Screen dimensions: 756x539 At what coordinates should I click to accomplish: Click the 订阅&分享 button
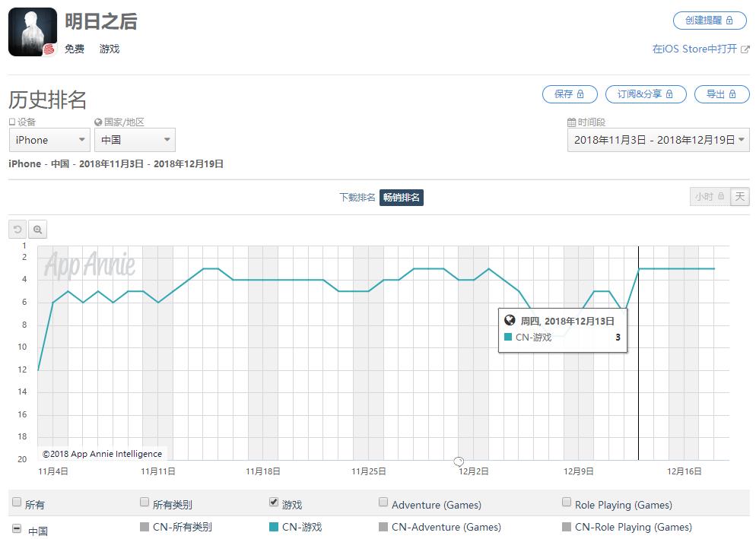point(646,94)
